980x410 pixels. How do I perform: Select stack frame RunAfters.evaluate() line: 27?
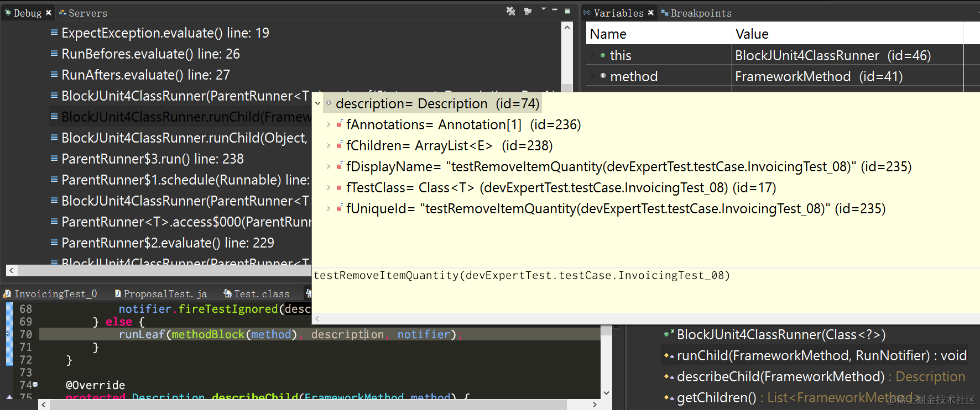tap(145, 75)
